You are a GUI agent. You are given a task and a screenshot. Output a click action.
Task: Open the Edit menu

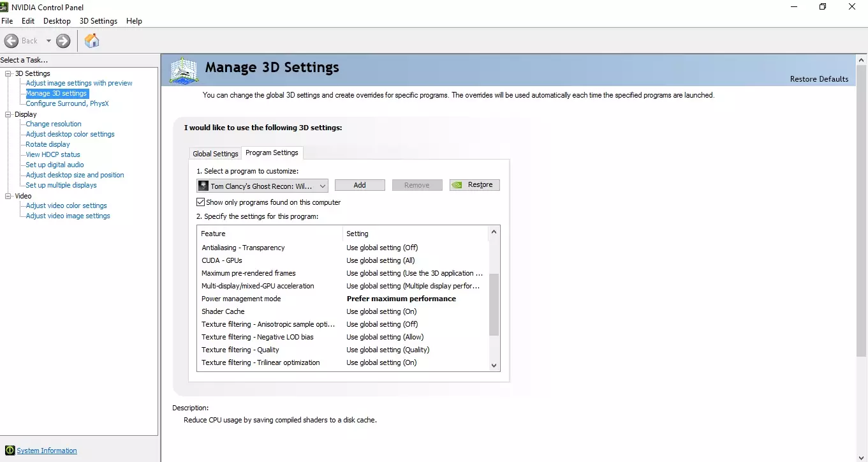coord(28,21)
